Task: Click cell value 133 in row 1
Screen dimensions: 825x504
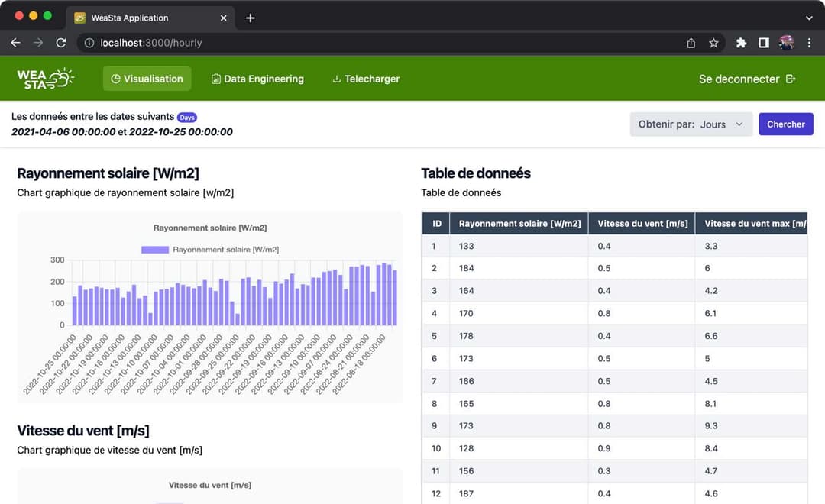Action: 466,246
